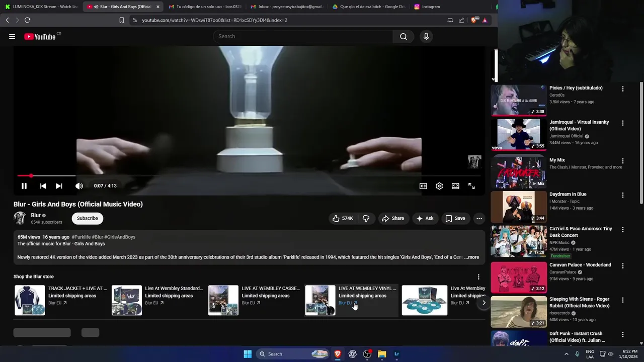The image size is (644, 362).
Task: Go back in the browser
Action: (x=7, y=20)
